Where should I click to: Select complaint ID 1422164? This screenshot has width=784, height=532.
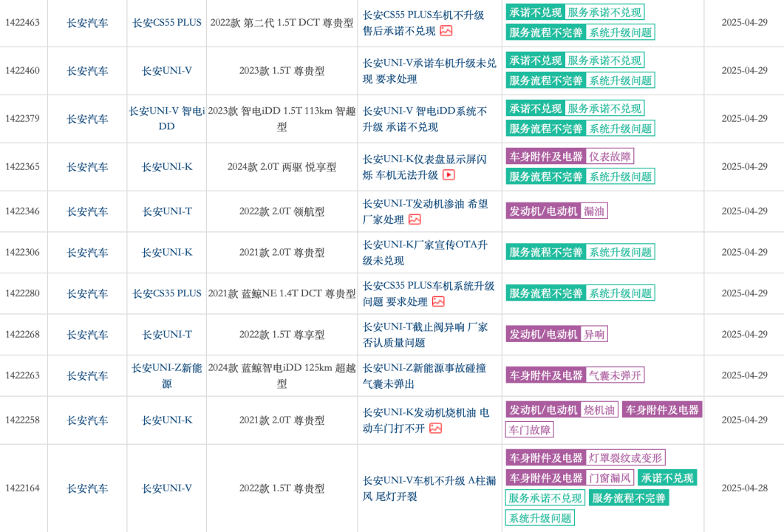click(22, 488)
